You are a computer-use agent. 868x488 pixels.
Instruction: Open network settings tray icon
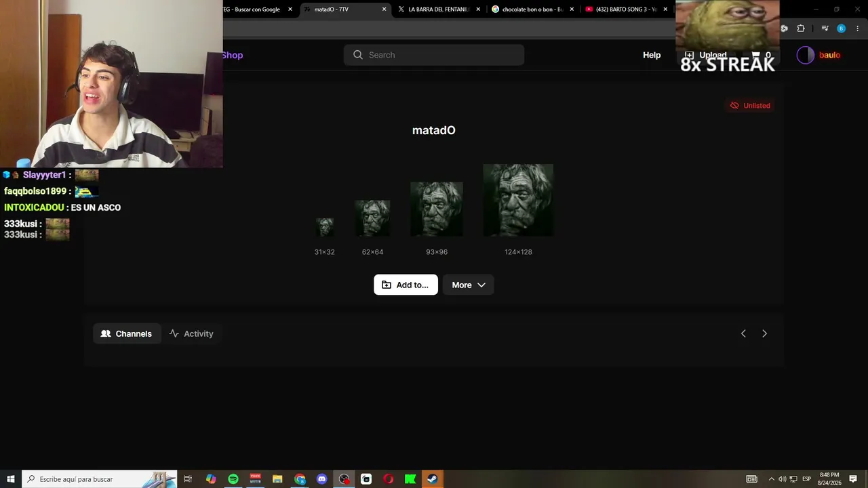[793, 479]
